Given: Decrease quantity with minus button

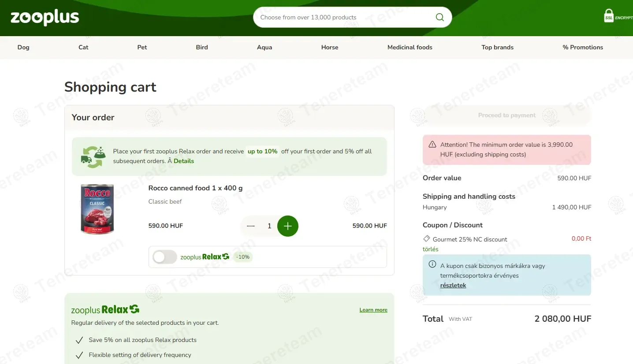Looking at the screenshot, I should (251, 226).
